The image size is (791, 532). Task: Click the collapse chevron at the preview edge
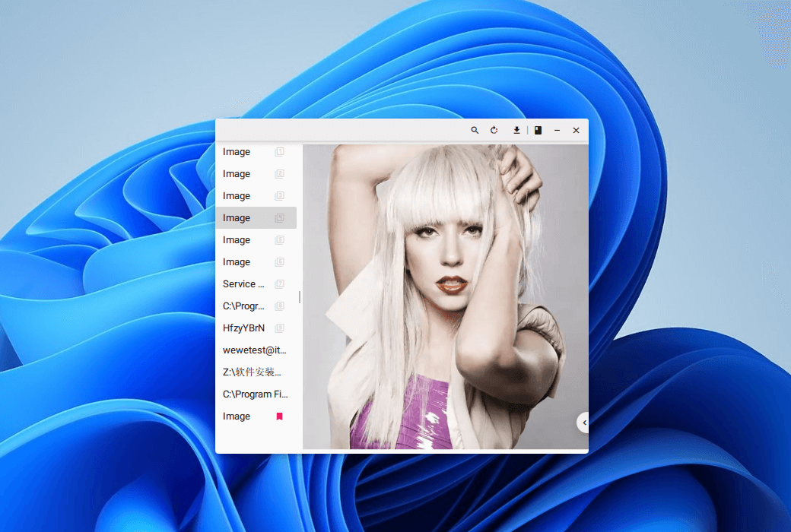tap(583, 423)
